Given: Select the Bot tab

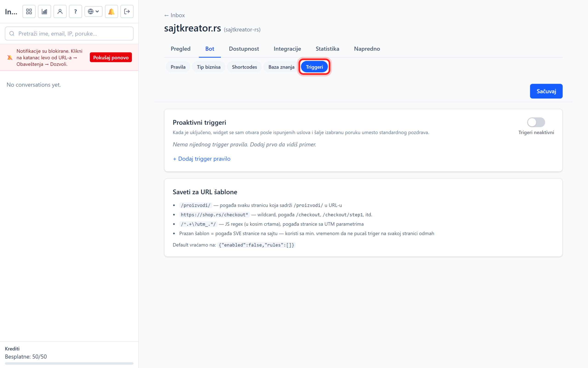Looking at the screenshot, I should [210, 49].
